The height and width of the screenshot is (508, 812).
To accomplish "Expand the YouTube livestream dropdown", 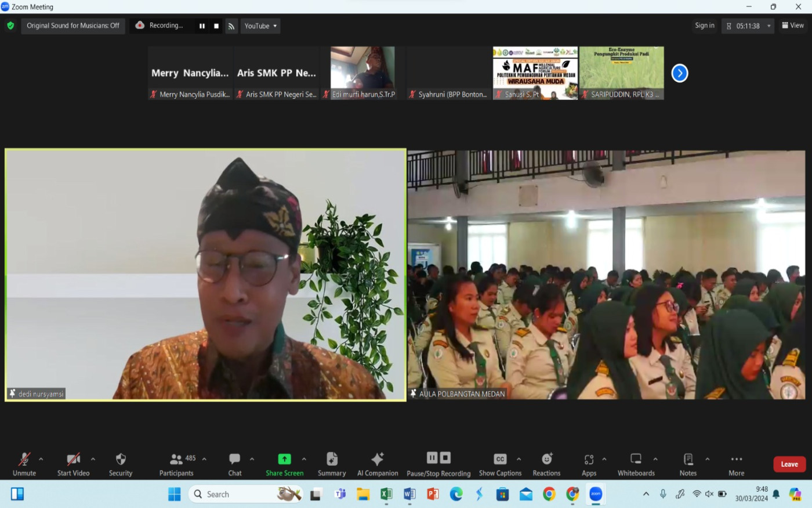I will (x=260, y=26).
